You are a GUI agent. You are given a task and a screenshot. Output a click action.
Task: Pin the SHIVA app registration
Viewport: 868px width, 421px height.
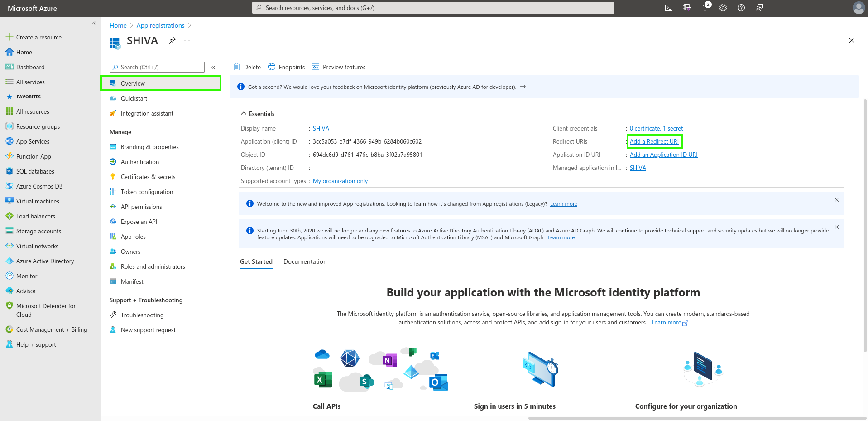click(x=173, y=40)
